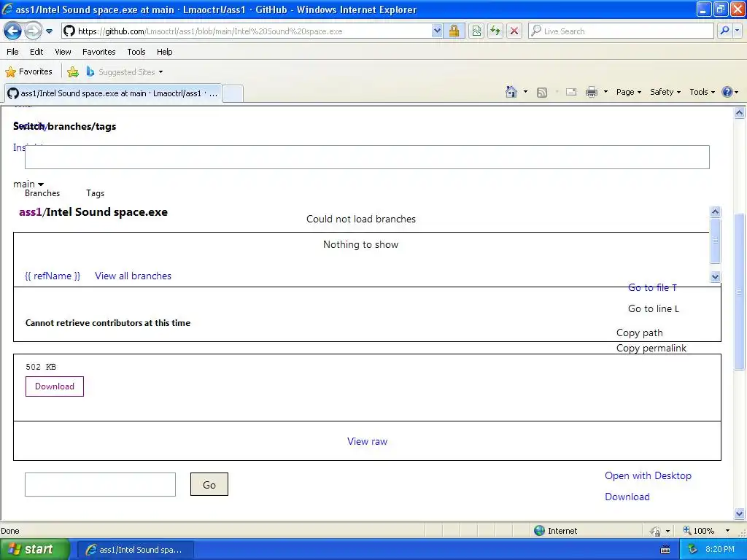This screenshot has height=560, width=747.
Task: Click the Go to file link
Action: [652, 287]
